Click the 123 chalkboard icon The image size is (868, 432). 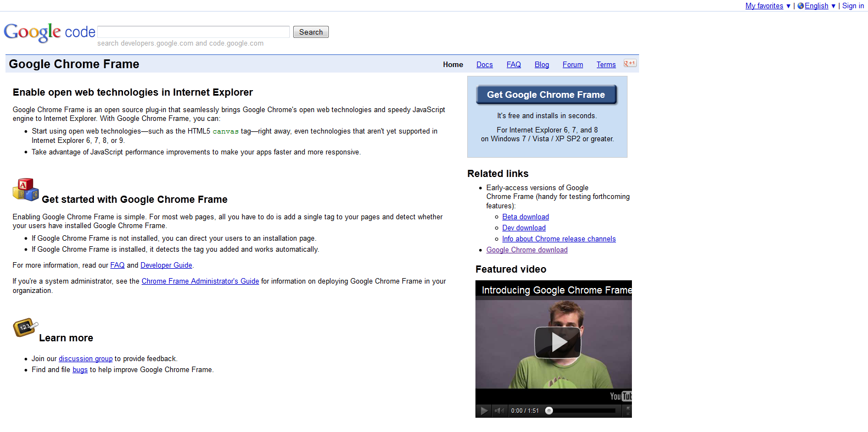25,328
